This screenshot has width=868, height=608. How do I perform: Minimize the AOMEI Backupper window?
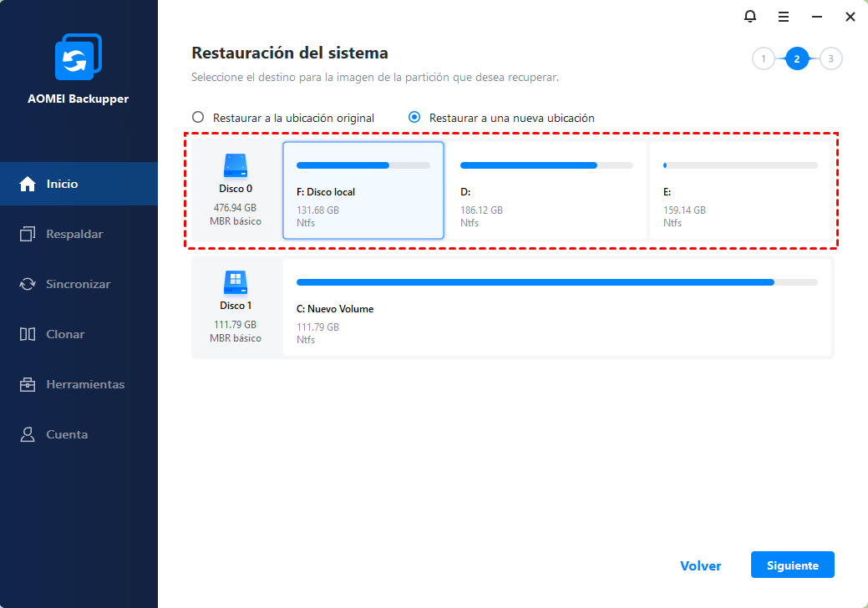[816, 18]
